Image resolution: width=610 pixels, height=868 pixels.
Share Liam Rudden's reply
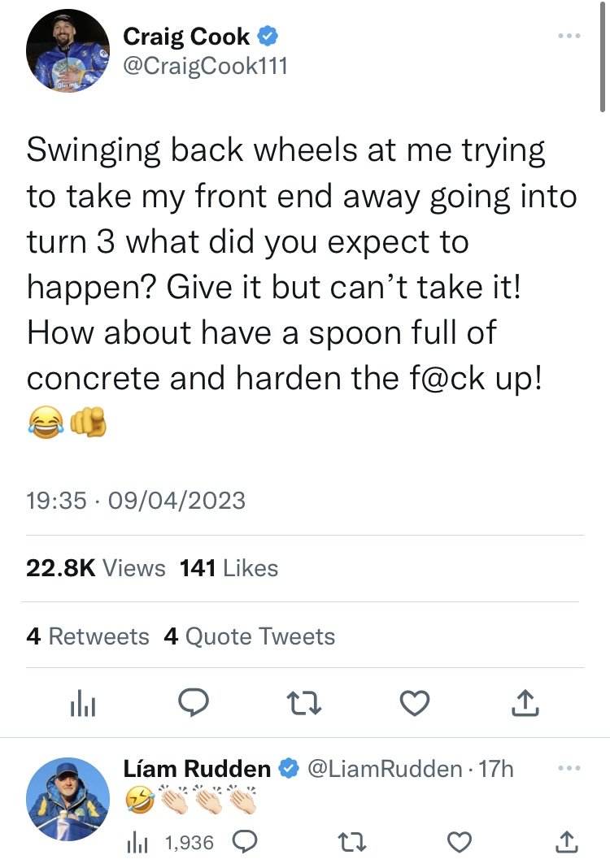pyautogui.click(x=567, y=843)
